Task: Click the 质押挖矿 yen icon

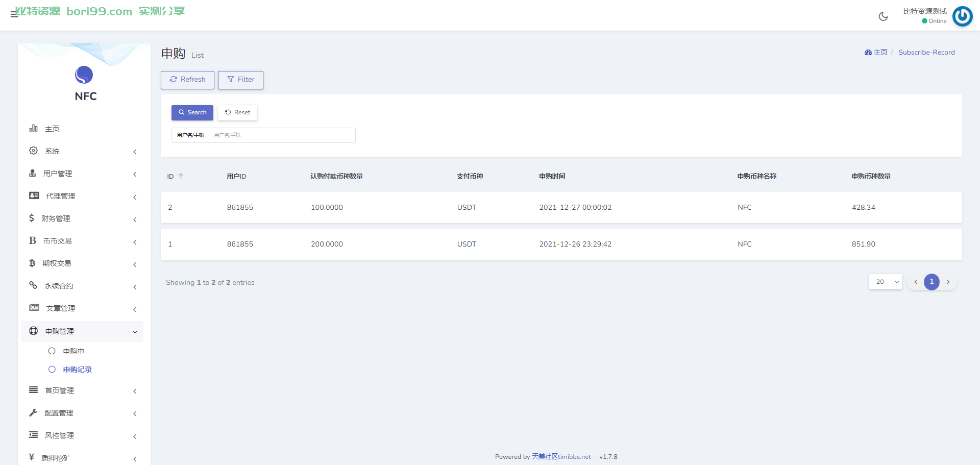Action: 32,457
